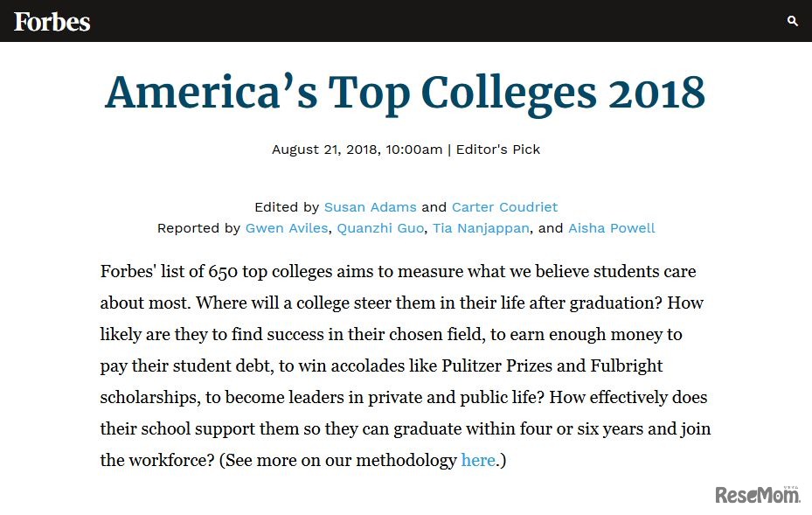This screenshot has width=812, height=515.
Task: Go to Aisha Powell's profile link
Action: (x=611, y=228)
